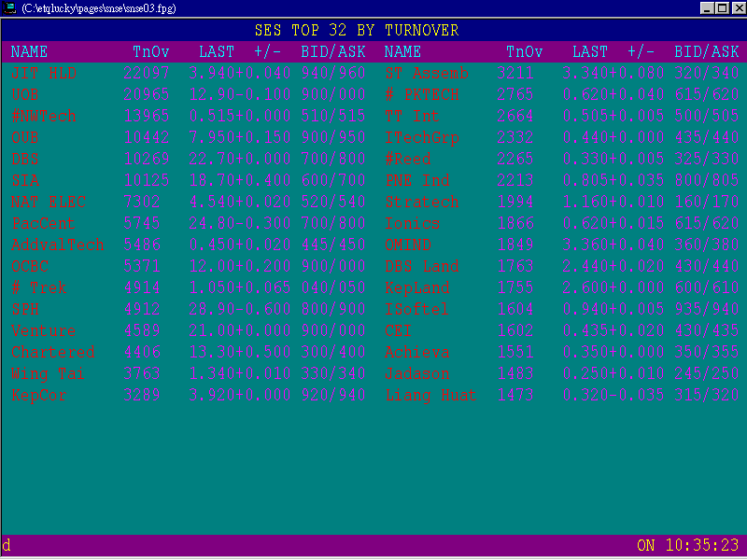Click the minimize window icon
This screenshot has height=560, width=747.
point(705,7)
